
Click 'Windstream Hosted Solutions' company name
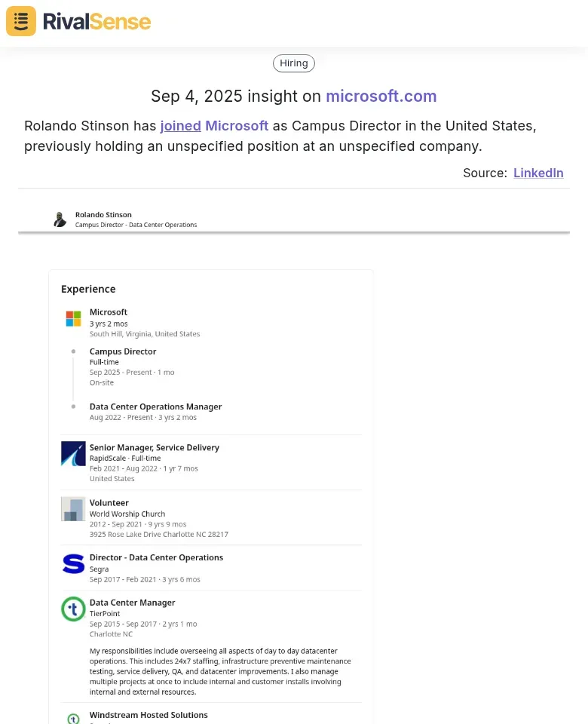(149, 715)
